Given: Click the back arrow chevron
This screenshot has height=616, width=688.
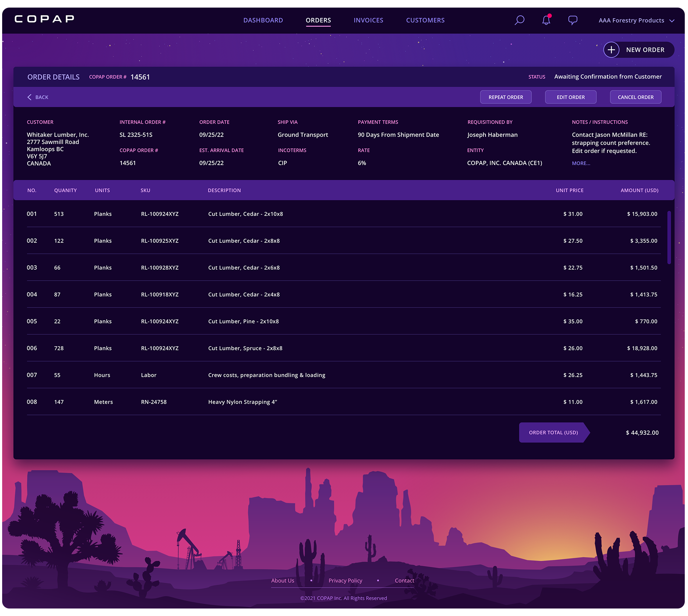Looking at the screenshot, I should coord(29,97).
